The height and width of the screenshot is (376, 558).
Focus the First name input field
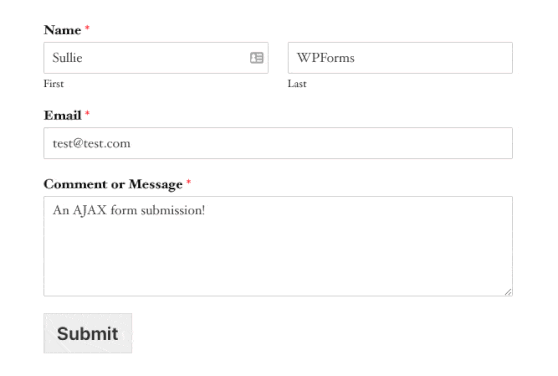coord(156,58)
